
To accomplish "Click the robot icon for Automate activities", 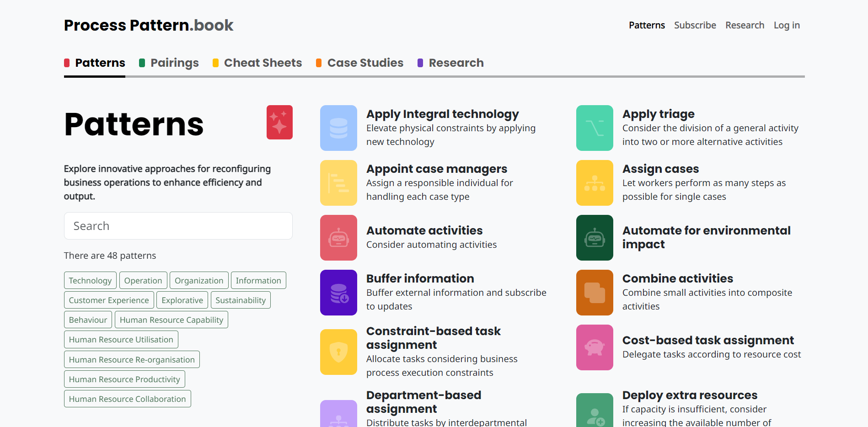I will [338, 238].
